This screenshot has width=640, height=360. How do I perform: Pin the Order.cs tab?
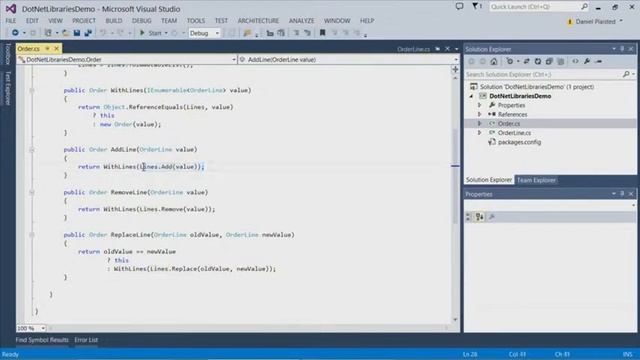(47, 49)
